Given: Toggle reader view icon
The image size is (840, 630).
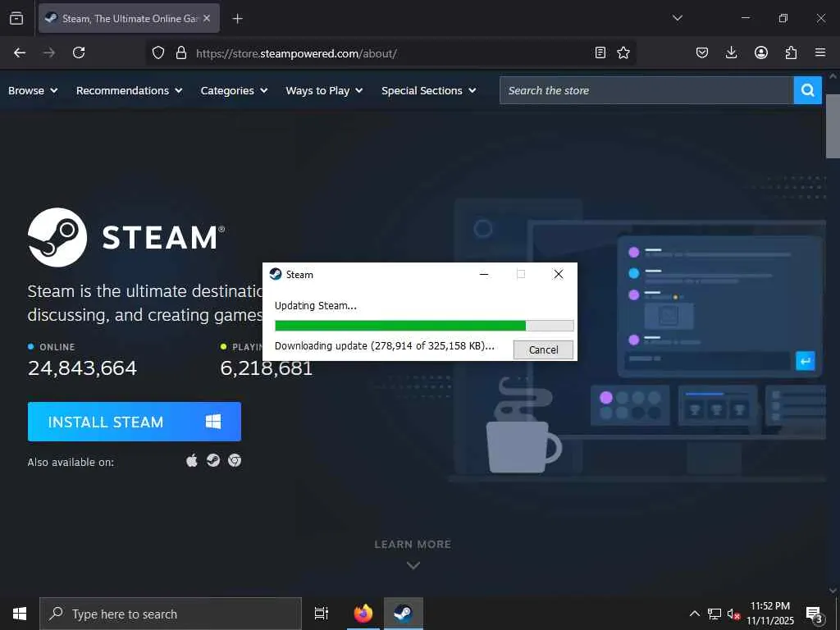Looking at the screenshot, I should (600, 52).
